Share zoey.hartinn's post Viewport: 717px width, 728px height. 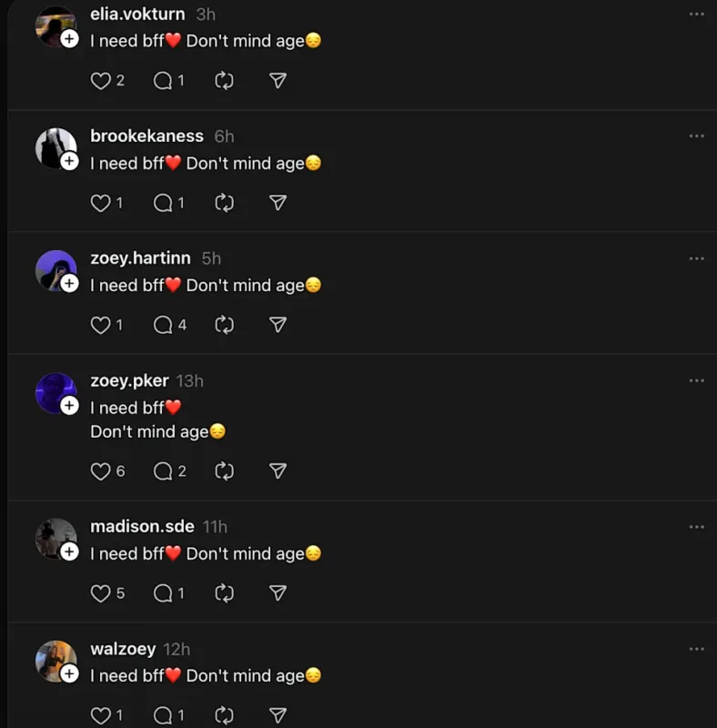[x=278, y=325]
